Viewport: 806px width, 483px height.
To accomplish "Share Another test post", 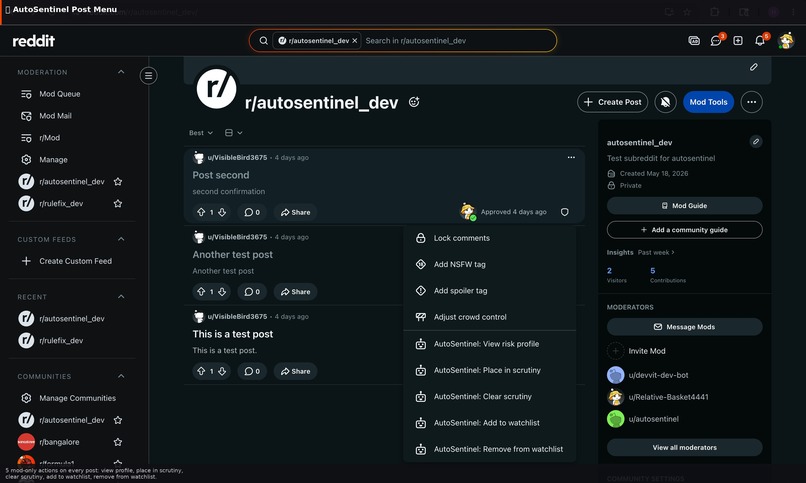I will (296, 292).
